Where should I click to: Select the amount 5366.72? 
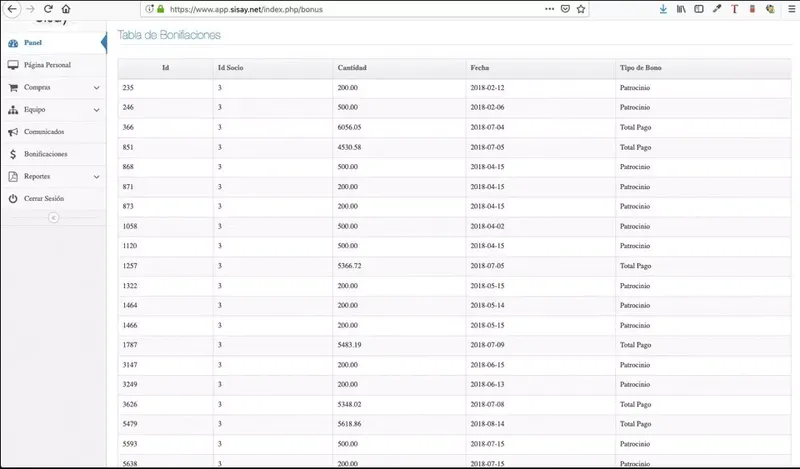pyautogui.click(x=349, y=265)
